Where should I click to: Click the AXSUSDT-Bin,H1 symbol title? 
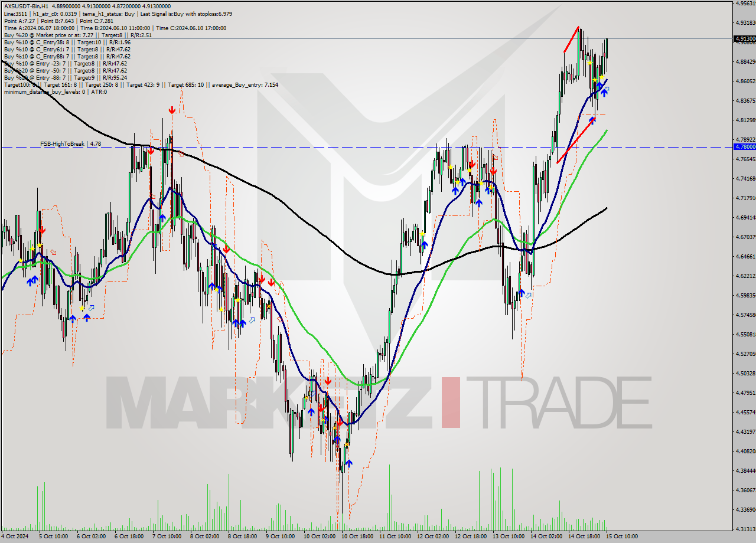pos(26,6)
